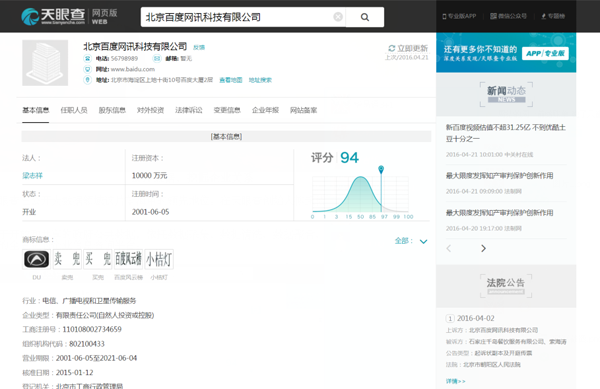Open the 企业年报 tab
Image resolution: width=600 pixels, height=389 pixels.
[x=265, y=110]
